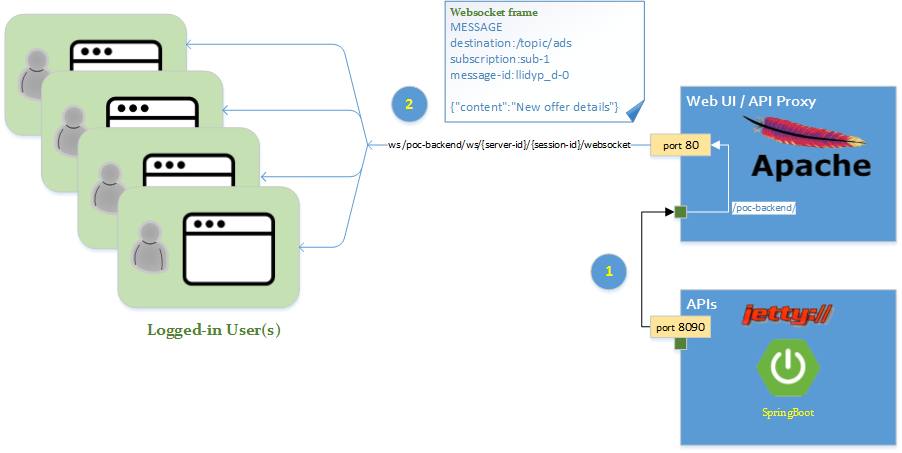This screenshot has height=453, width=902.
Task: Click the "Apache" wordmark text
Action: tap(810, 166)
